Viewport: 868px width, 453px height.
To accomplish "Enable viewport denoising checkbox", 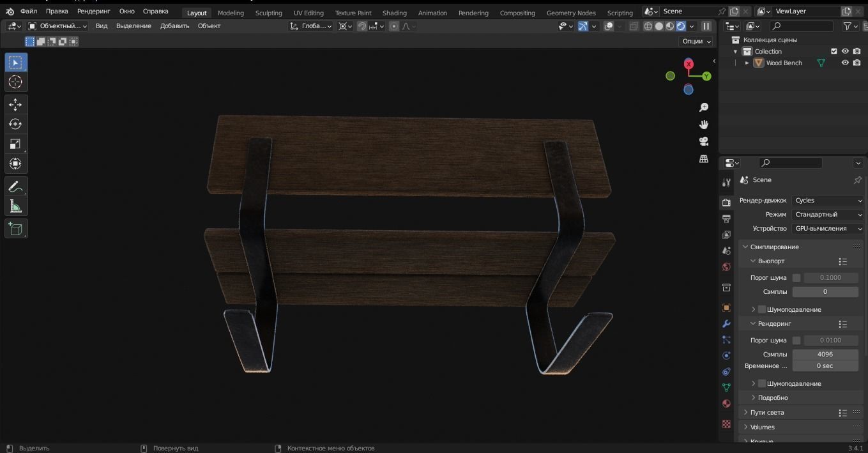I will click(x=762, y=309).
